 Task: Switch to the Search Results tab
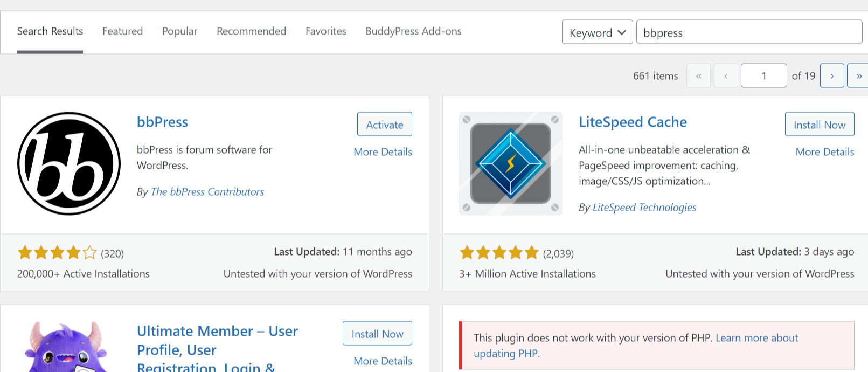50,31
